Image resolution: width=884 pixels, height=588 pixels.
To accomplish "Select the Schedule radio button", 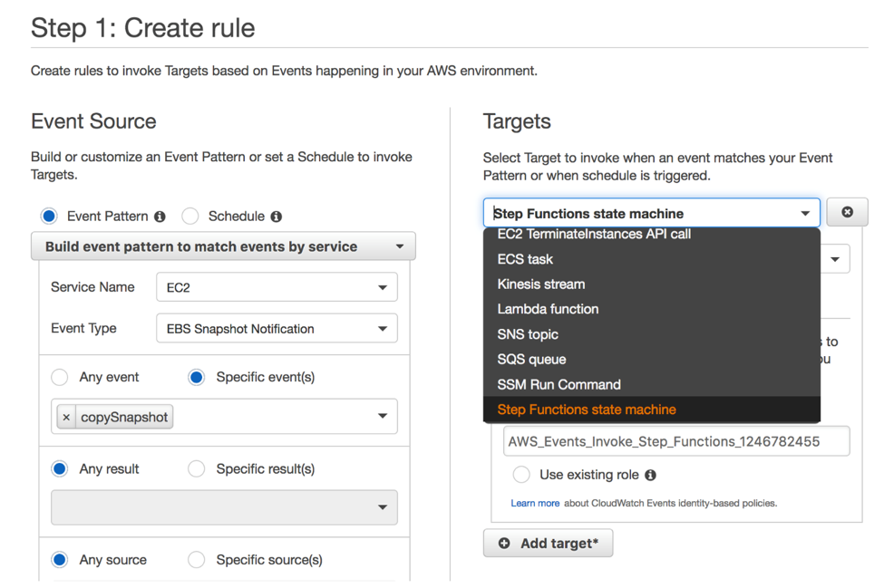I will click(x=190, y=217).
